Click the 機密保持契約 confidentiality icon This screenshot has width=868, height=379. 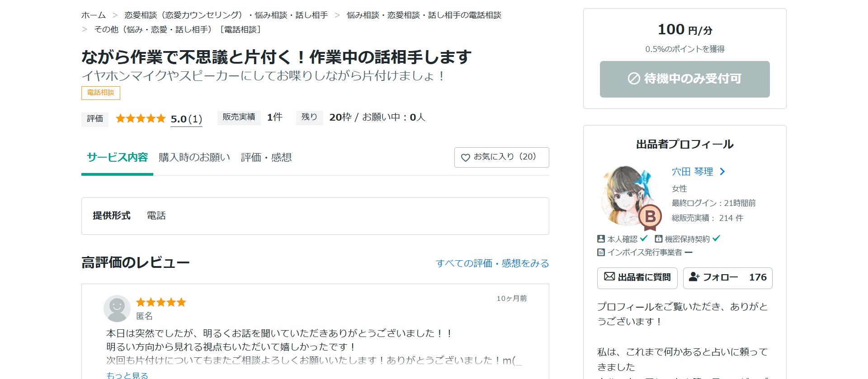click(x=659, y=239)
